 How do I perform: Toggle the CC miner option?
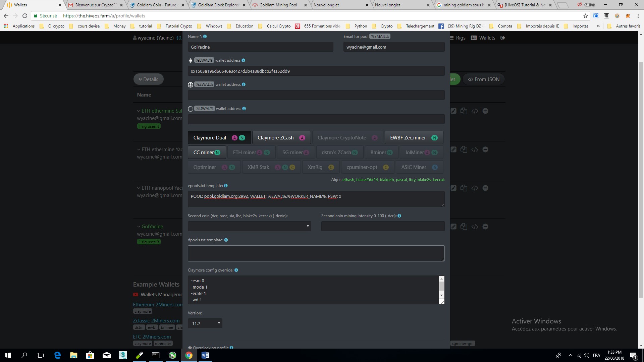click(x=207, y=153)
